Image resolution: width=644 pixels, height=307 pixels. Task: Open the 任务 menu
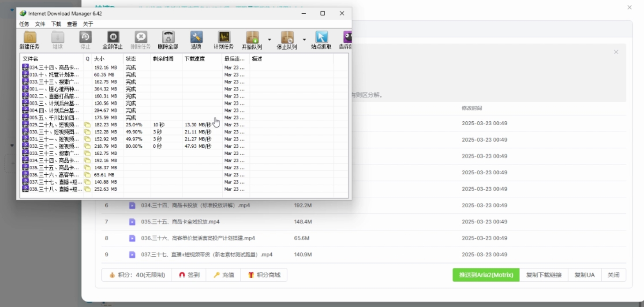pos(24,24)
